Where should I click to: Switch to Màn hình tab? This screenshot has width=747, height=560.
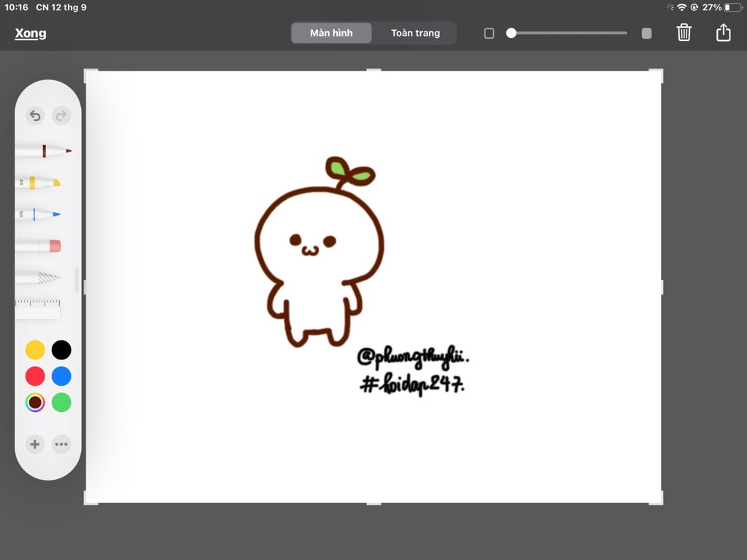pyautogui.click(x=332, y=33)
